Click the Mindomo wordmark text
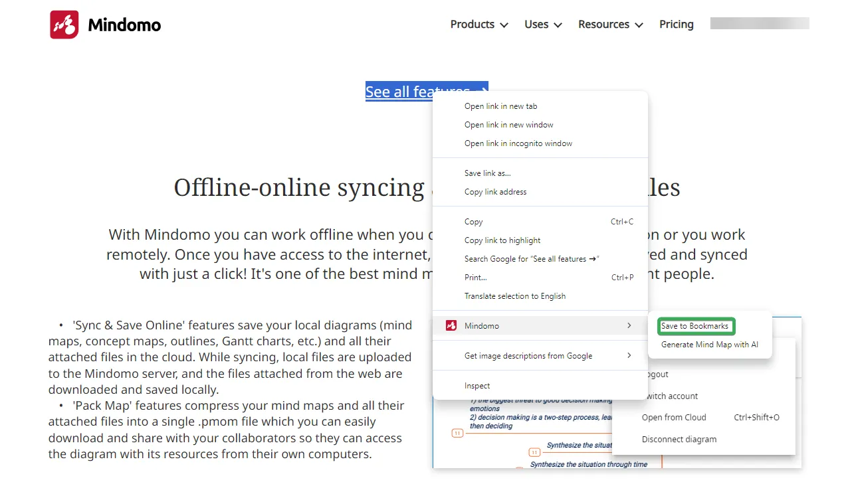This screenshot has width=852, height=504. click(124, 25)
